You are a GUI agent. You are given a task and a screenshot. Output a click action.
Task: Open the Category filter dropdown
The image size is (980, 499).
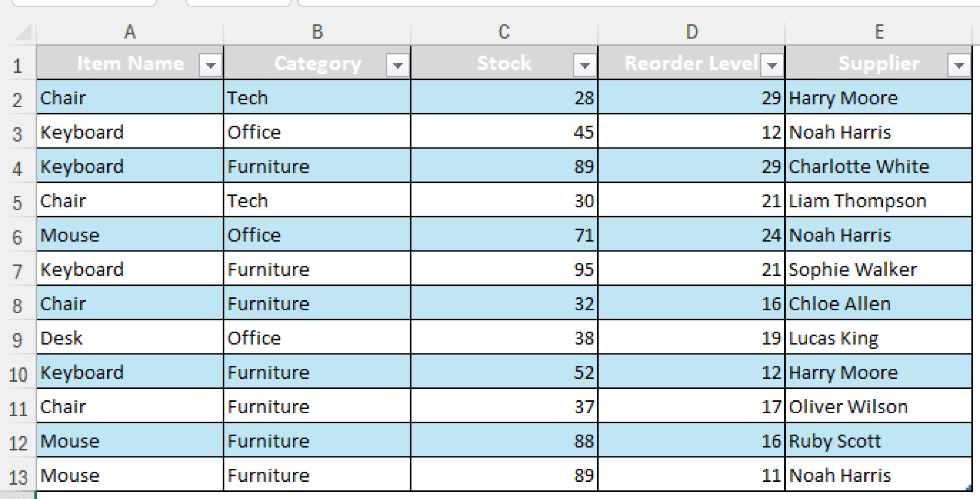pos(398,64)
